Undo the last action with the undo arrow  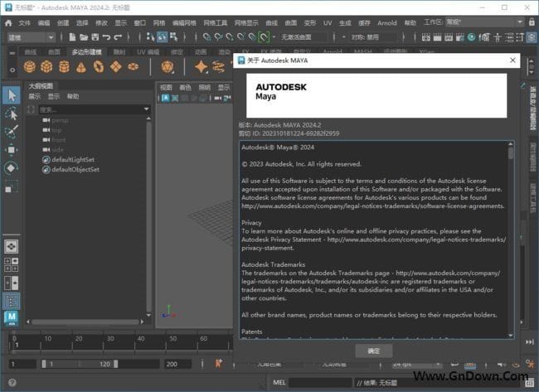coord(106,36)
